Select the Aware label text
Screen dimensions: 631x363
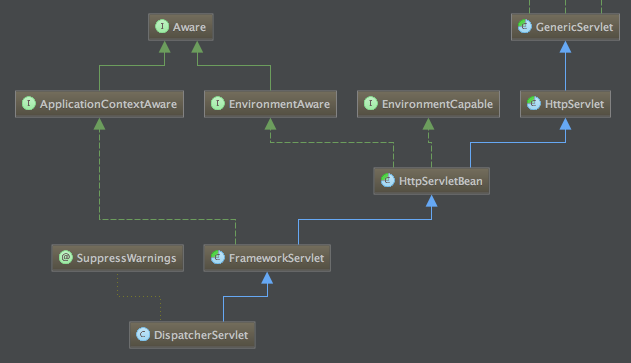[x=189, y=27]
